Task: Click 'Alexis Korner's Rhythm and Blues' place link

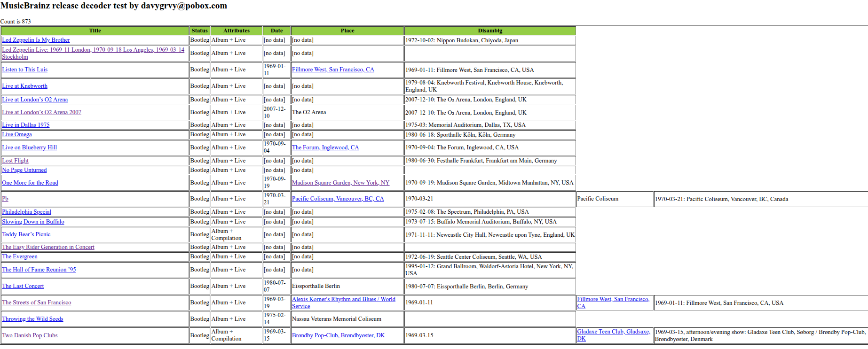Action: [343, 299]
